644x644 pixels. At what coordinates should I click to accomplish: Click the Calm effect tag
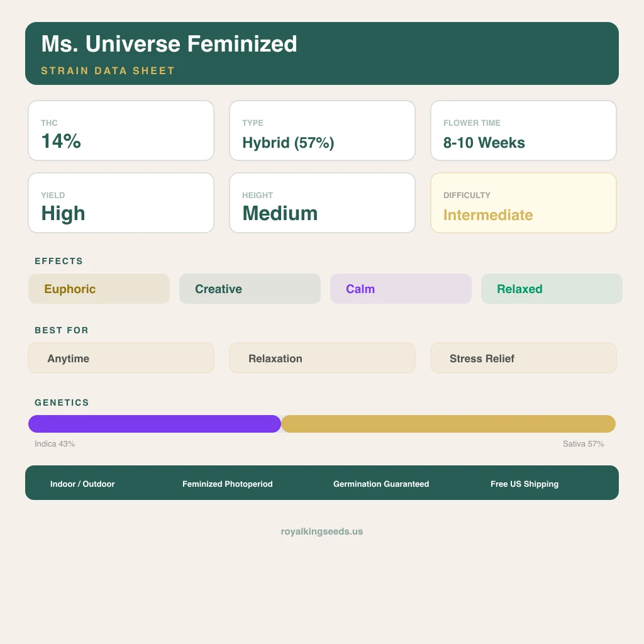click(x=401, y=289)
